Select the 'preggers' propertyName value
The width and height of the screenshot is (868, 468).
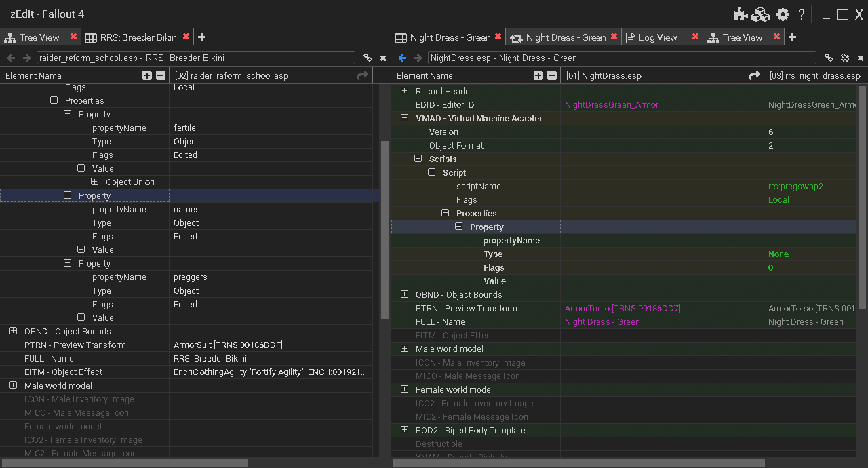click(x=191, y=277)
